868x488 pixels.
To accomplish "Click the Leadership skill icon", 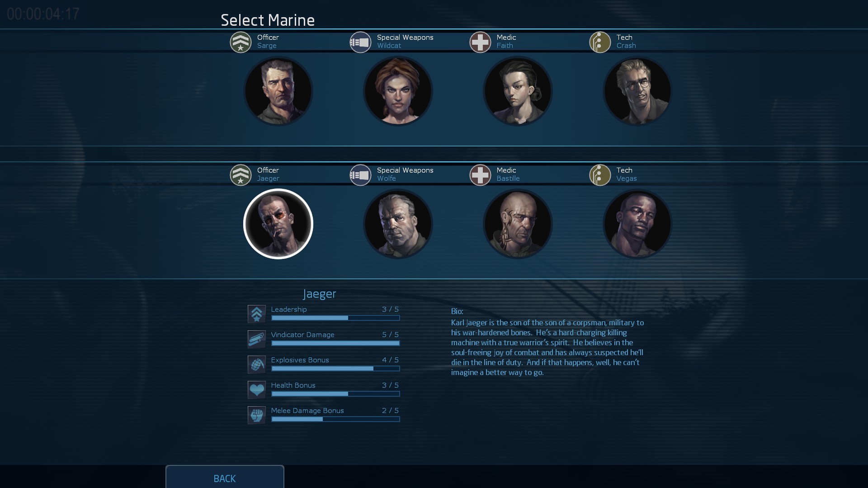I will click(256, 314).
